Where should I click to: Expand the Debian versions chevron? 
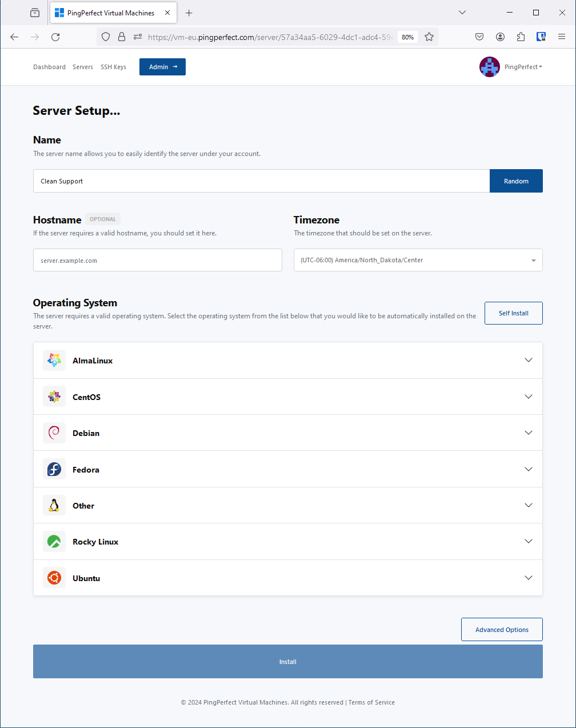529,433
